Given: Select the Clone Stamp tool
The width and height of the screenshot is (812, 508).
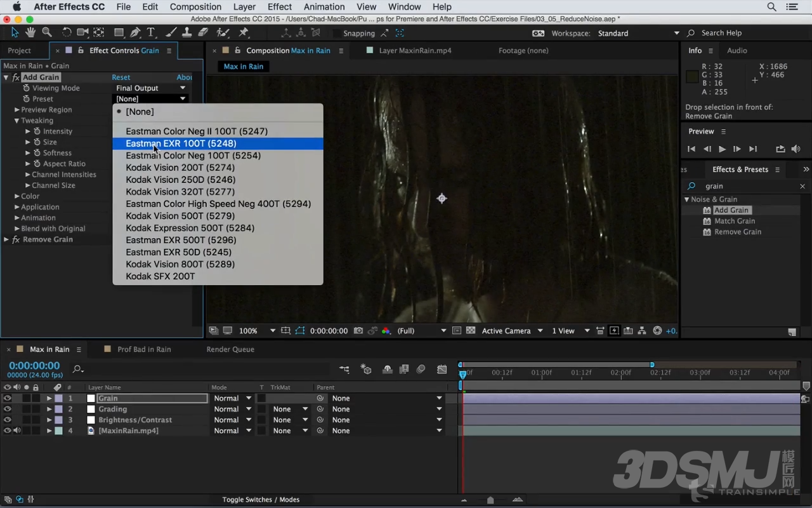Looking at the screenshot, I should click(187, 32).
